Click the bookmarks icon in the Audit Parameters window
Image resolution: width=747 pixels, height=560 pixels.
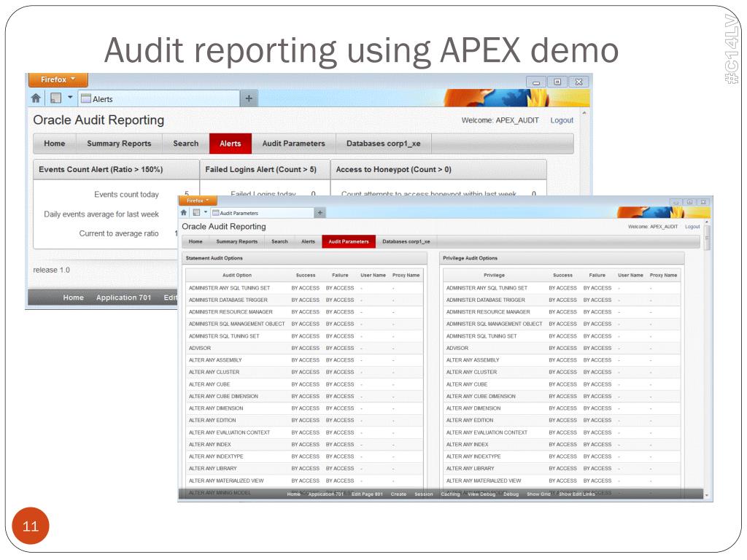(196, 212)
